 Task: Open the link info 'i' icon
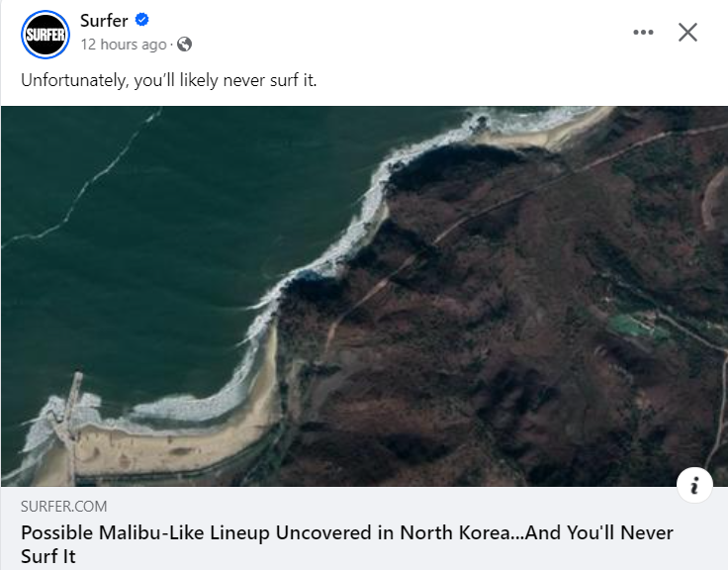[x=694, y=486]
